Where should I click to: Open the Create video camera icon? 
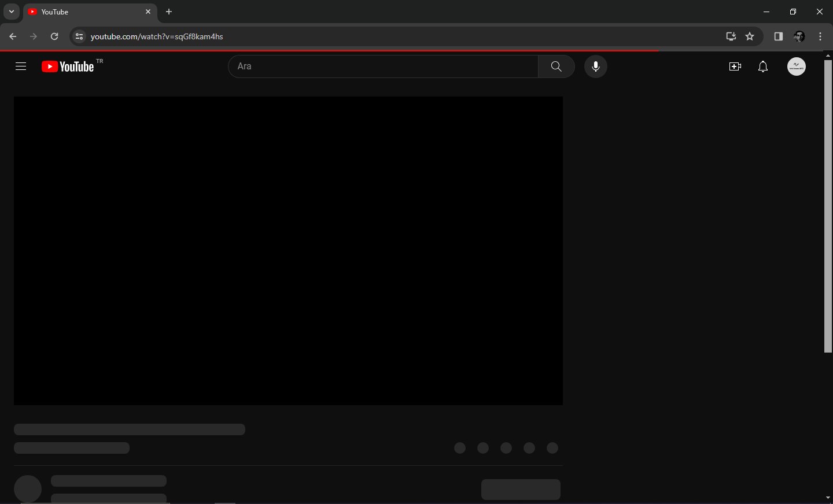coord(735,67)
